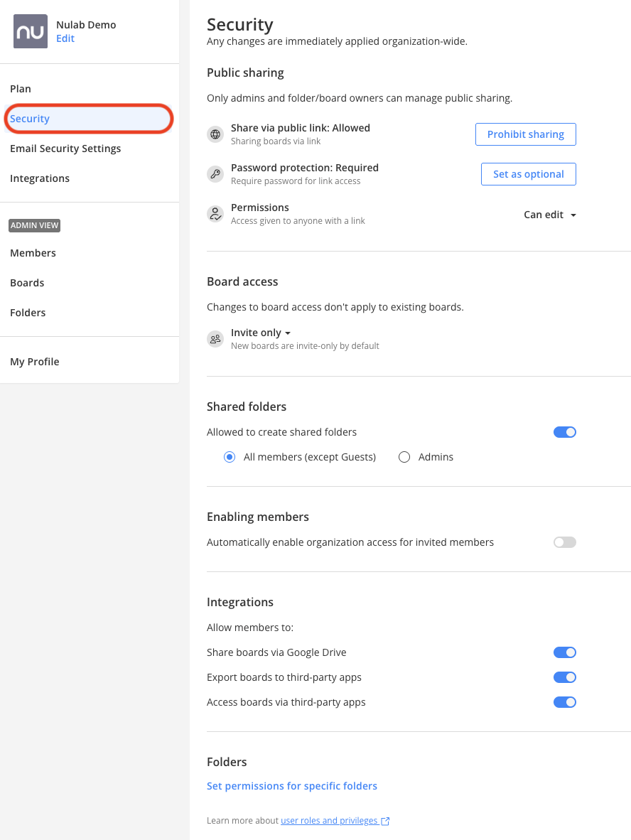The height and width of the screenshot is (840, 631).
Task: Open My Profile in the sidebar
Action: pyautogui.click(x=35, y=362)
